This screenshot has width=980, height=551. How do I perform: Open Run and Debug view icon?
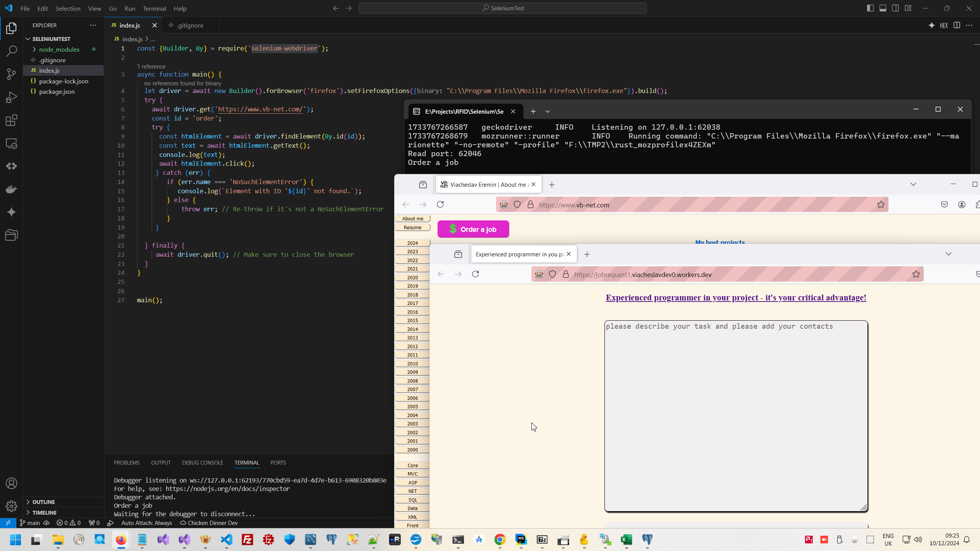coord(11,97)
